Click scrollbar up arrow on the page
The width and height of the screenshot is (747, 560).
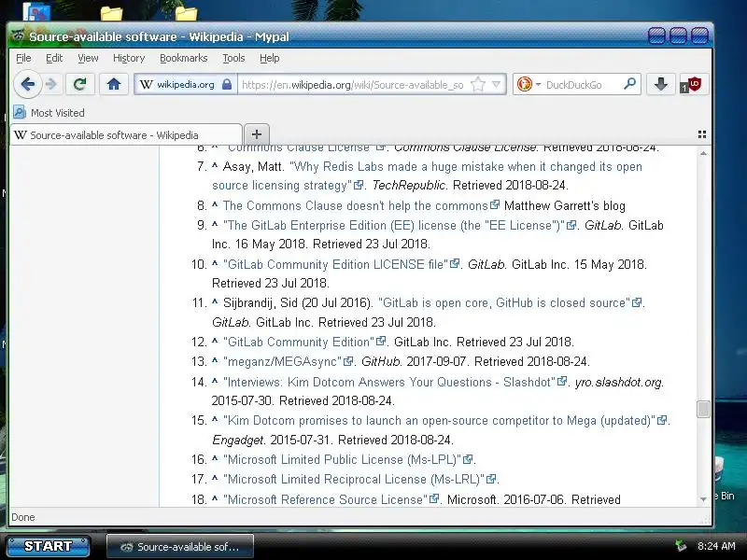[703, 153]
